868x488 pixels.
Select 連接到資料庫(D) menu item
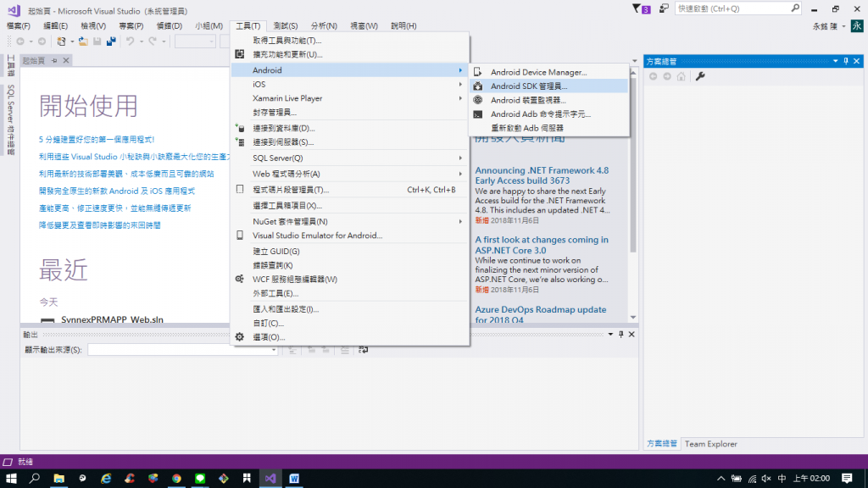coord(350,128)
